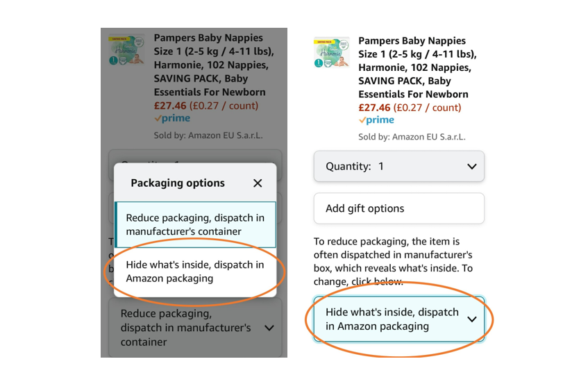Viewport: 588px width, 384px height.
Task: Click undimmed Sold by Amazon EU S.a.r.L. text
Action: pos(412,137)
